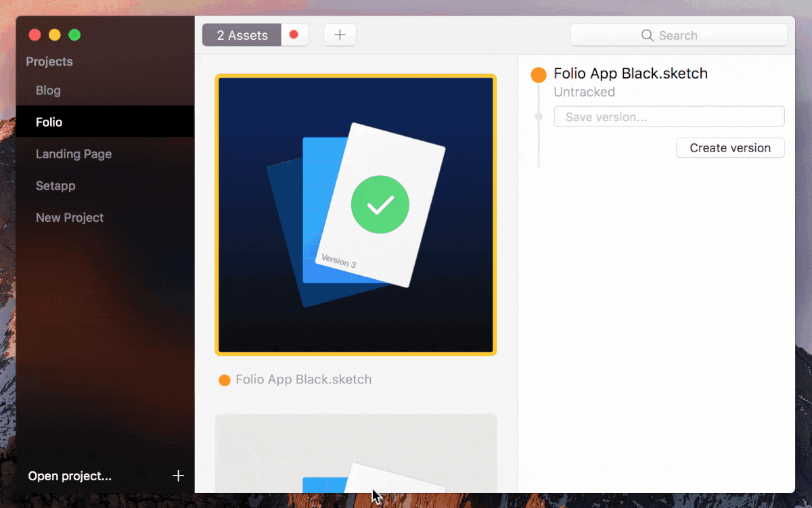This screenshot has width=812, height=508.
Task: Click the magnifier icon in Search
Action: [x=648, y=35]
